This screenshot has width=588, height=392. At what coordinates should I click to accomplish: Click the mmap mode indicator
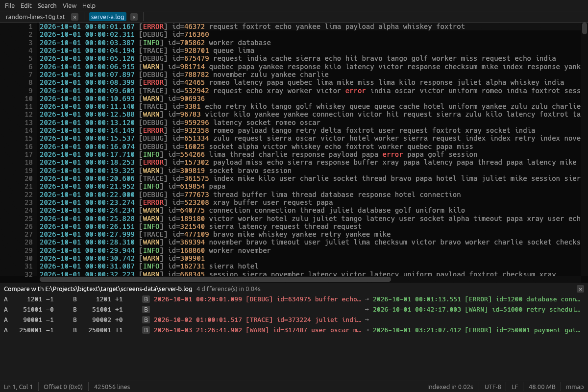[574, 387]
